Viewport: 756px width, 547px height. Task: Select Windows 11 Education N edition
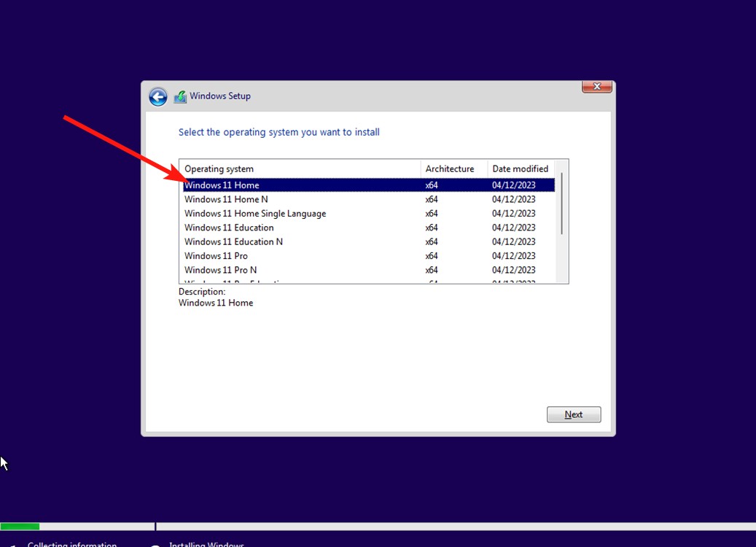coord(233,241)
